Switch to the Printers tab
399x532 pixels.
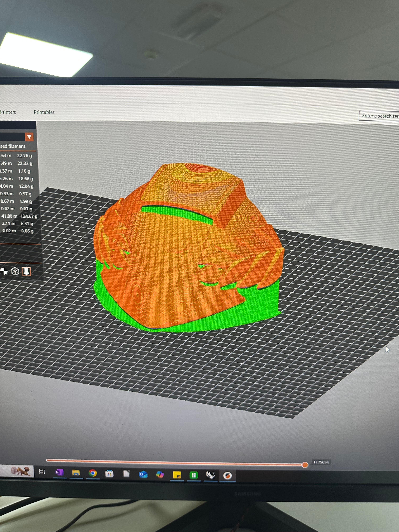coord(8,112)
